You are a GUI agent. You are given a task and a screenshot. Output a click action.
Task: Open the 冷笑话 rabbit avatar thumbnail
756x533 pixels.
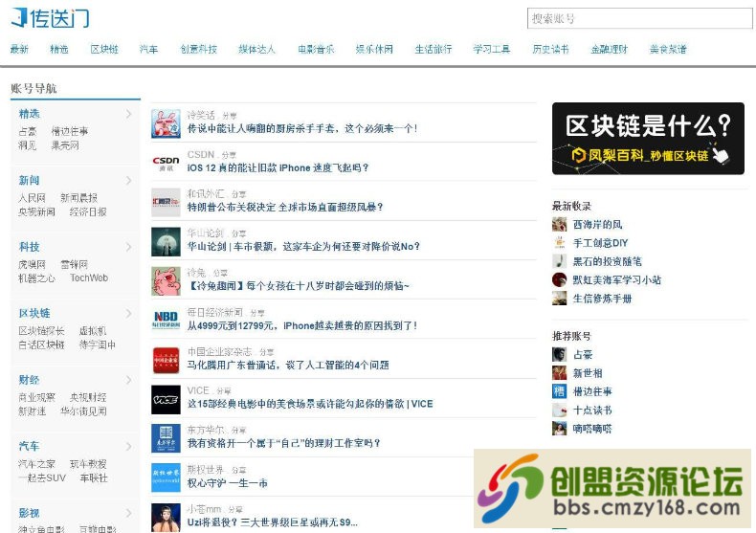(166, 123)
